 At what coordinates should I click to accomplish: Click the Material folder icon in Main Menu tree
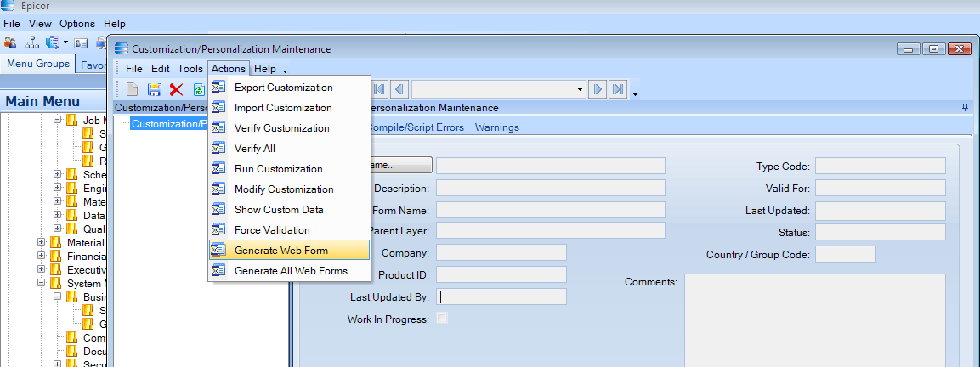coord(57,243)
